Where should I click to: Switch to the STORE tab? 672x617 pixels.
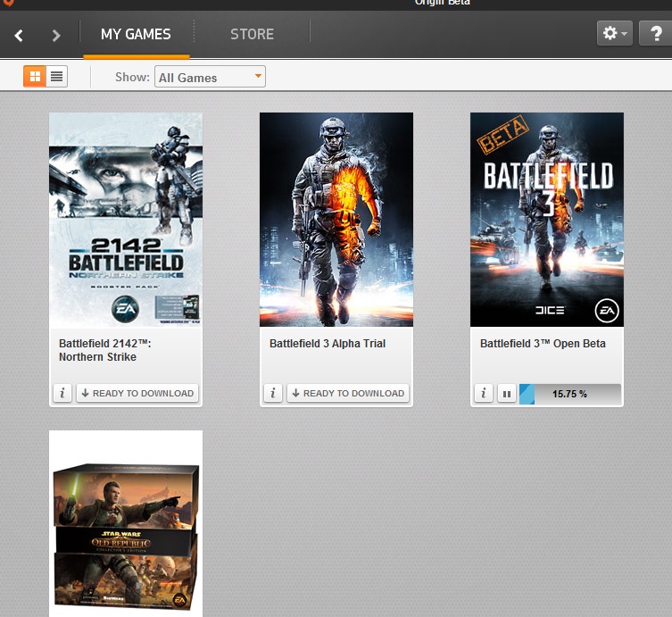252,34
